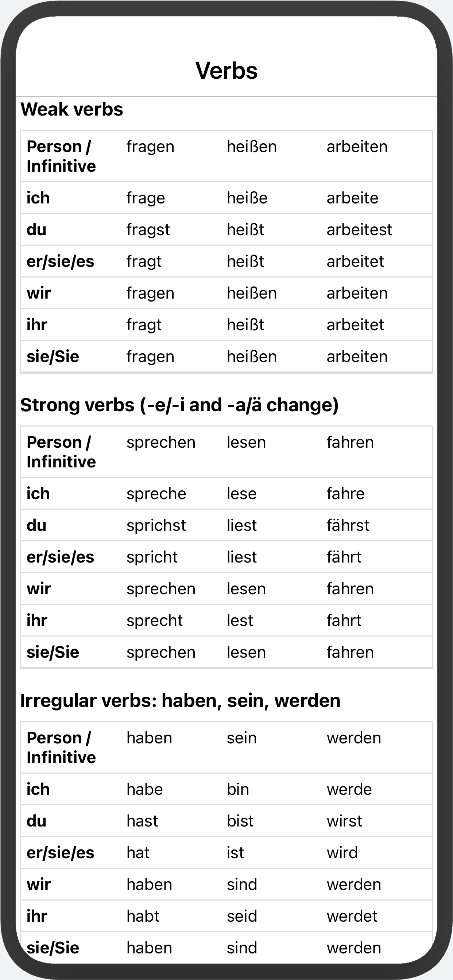This screenshot has height=980, width=453.
Task: Select the 'lest' cell
Action: point(240,621)
